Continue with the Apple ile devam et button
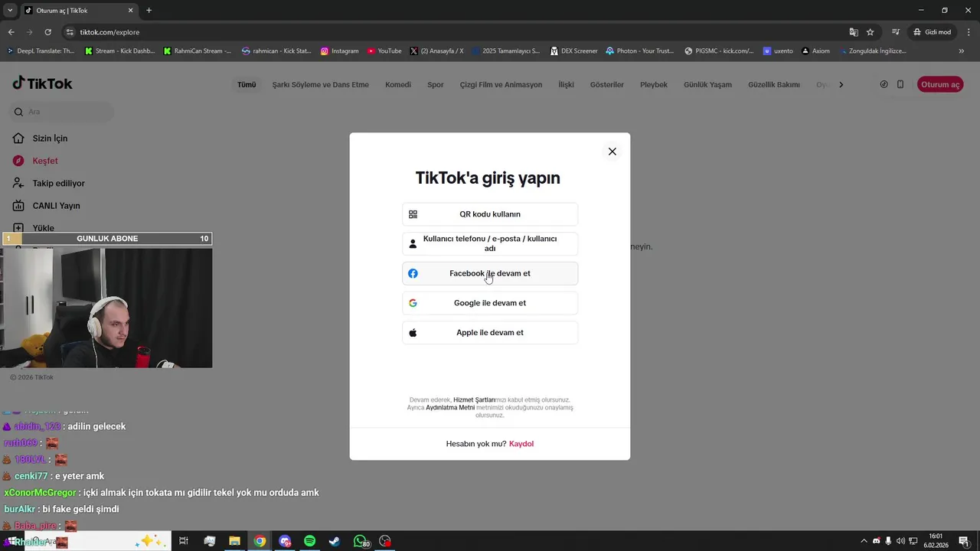Viewport: 980px width, 551px height. pyautogui.click(x=490, y=333)
